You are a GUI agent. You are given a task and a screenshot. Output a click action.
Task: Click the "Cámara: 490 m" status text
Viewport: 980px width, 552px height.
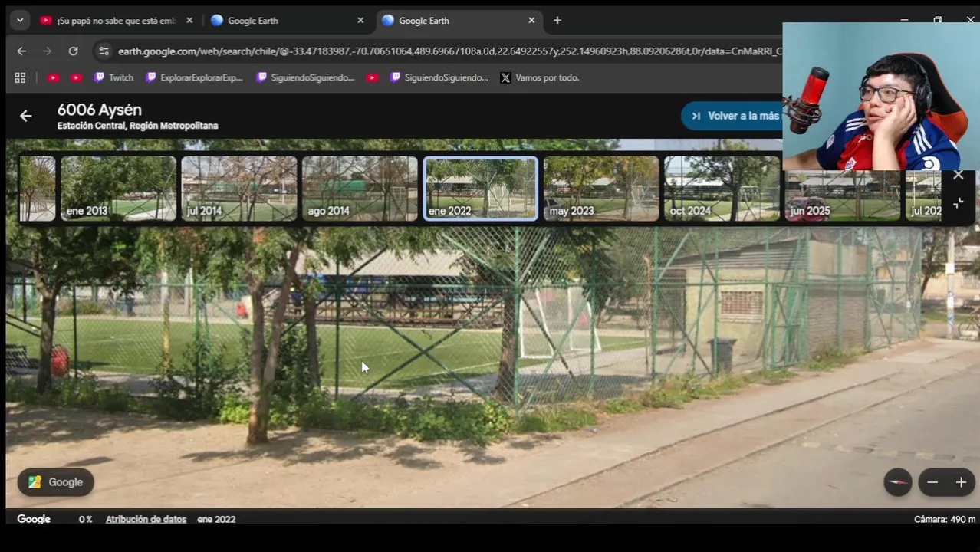(945, 519)
